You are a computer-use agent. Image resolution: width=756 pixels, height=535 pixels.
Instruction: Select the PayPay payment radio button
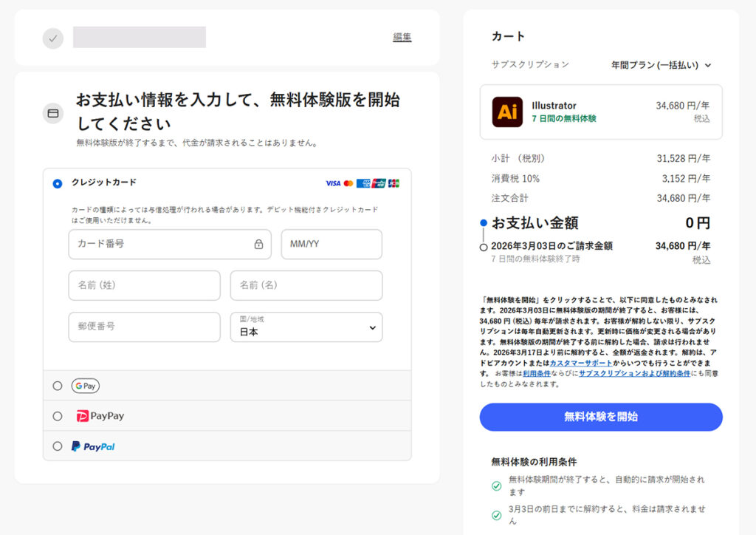pyautogui.click(x=58, y=415)
